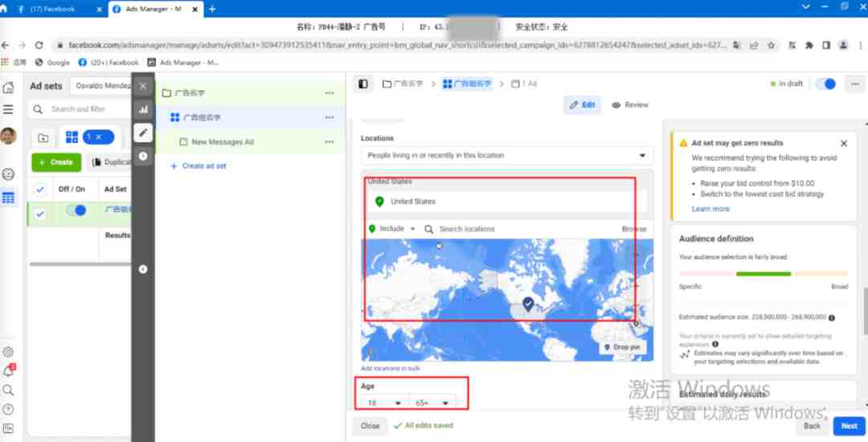Dismiss the zero results warning
Viewport: 868px width, 442px height.
844,143
